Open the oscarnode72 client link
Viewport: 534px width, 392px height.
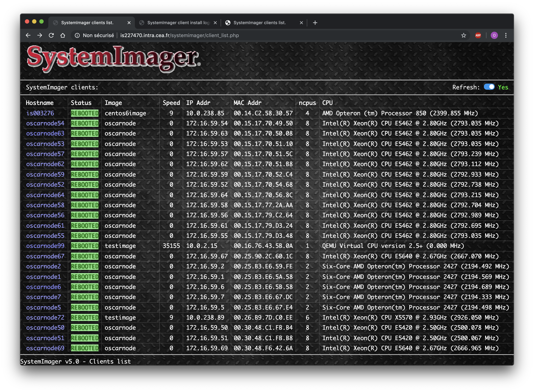pos(45,317)
